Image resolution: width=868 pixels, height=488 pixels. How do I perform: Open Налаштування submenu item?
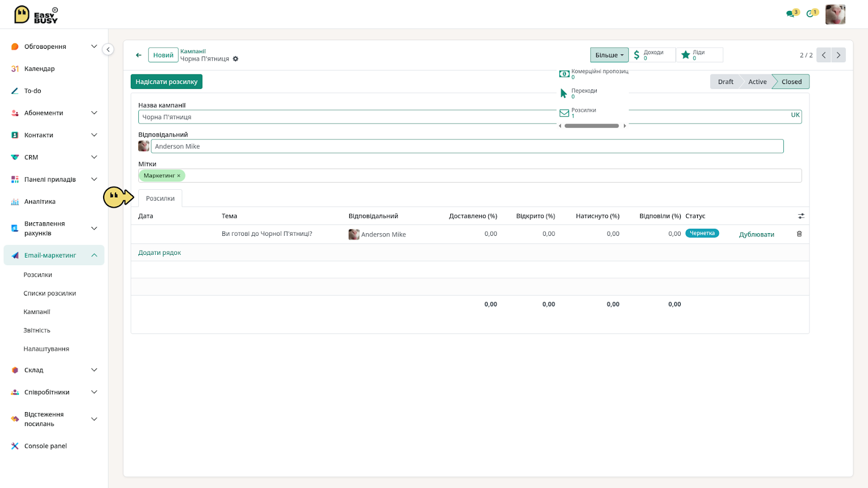[46, 349]
